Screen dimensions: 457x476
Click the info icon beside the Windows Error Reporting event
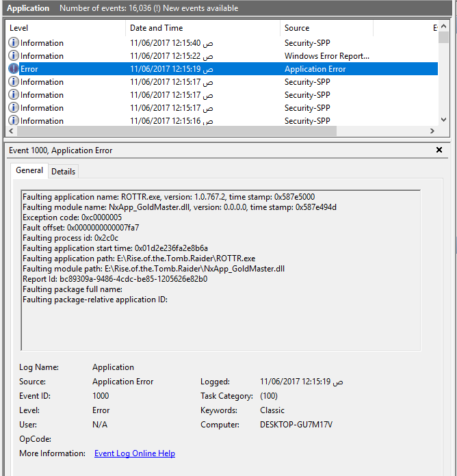tap(14, 56)
